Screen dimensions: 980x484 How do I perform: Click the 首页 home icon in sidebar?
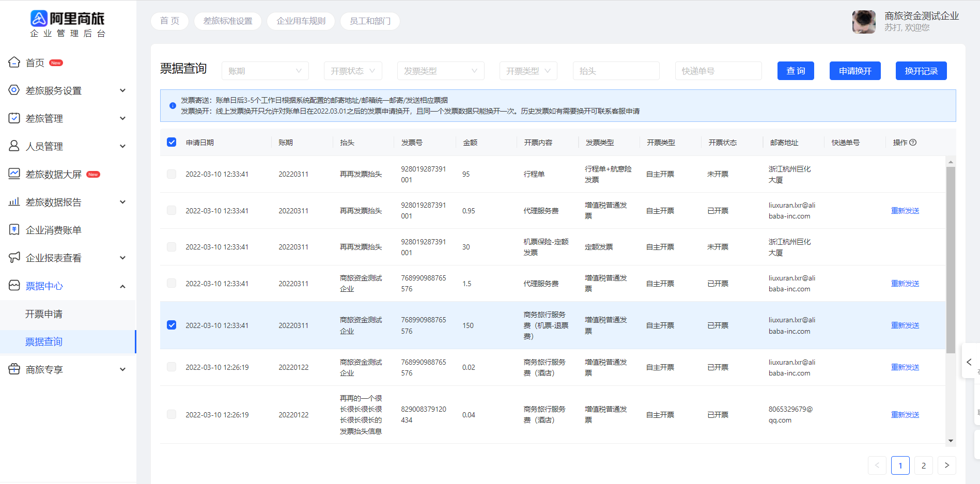(x=14, y=63)
